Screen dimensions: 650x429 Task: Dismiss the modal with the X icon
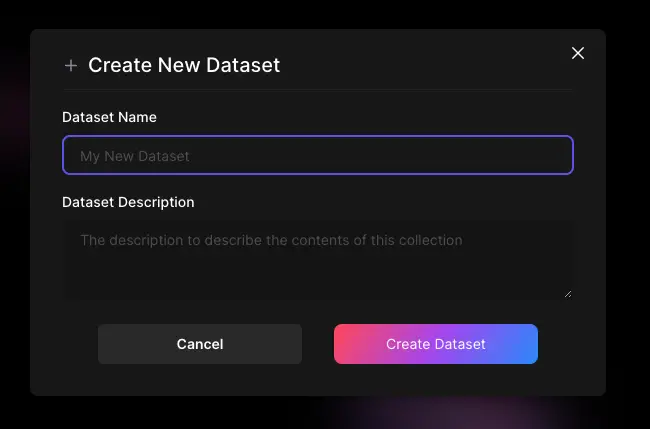tap(578, 53)
